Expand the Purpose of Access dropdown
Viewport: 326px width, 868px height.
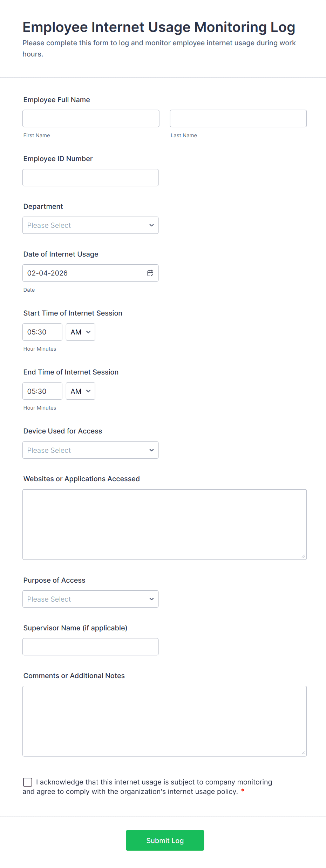pyautogui.click(x=90, y=599)
